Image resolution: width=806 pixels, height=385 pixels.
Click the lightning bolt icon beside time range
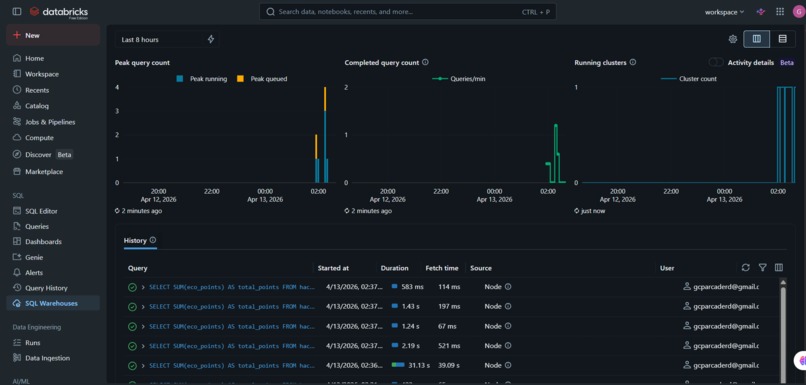(x=211, y=40)
